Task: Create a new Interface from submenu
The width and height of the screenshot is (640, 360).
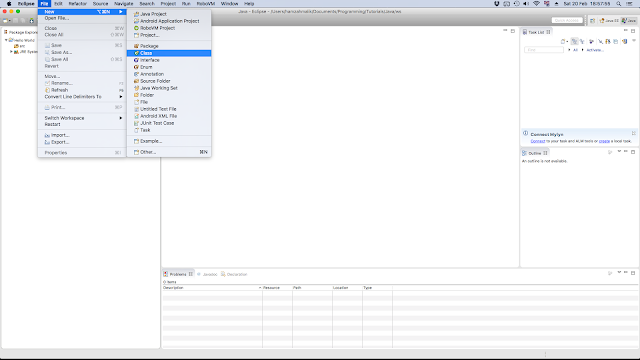Action: pyautogui.click(x=169, y=60)
